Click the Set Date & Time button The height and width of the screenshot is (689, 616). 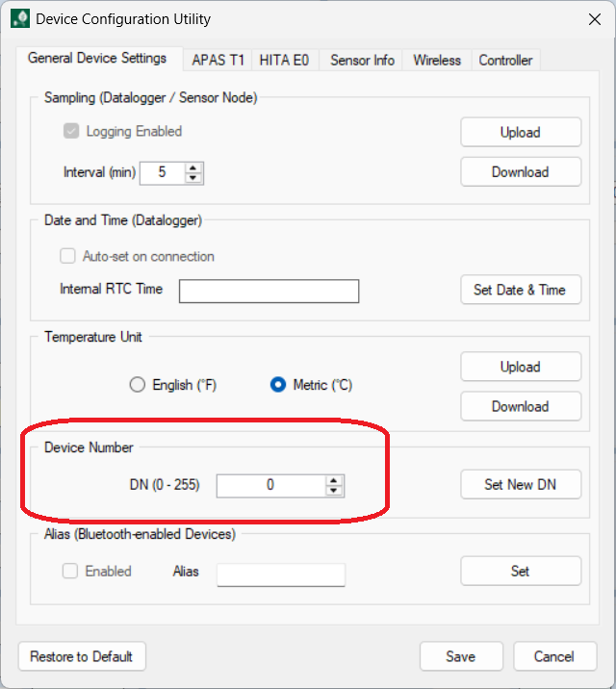pyautogui.click(x=520, y=290)
